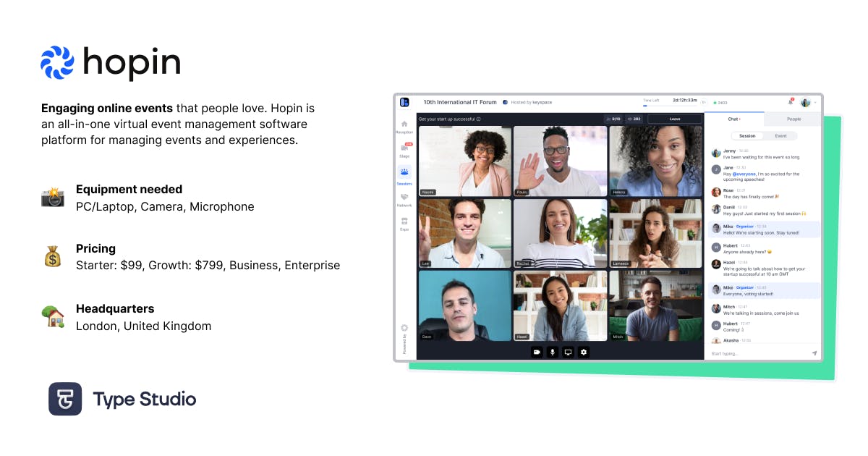This screenshot has height=456, width=868.
Task: Click Hubert's message Anyone already here?
Action: point(748,252)
